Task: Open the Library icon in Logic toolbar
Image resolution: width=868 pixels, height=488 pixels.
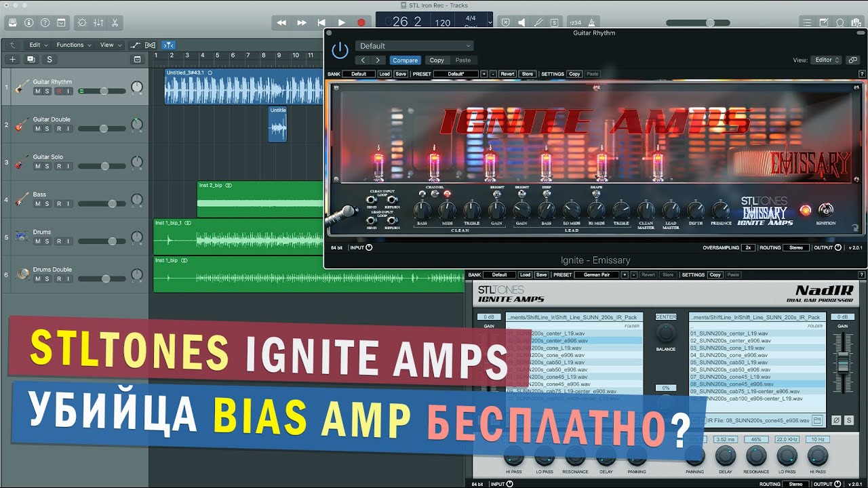Action: click(x=12, y=22)
